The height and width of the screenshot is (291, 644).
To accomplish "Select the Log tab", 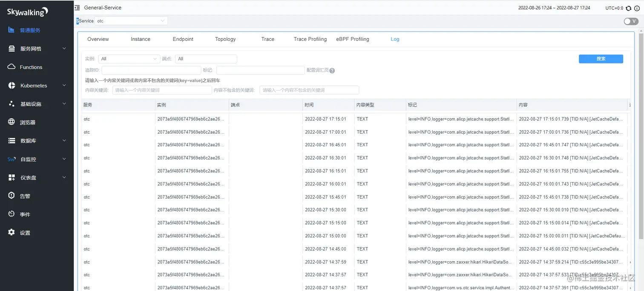I will click(x=395, y=39).
